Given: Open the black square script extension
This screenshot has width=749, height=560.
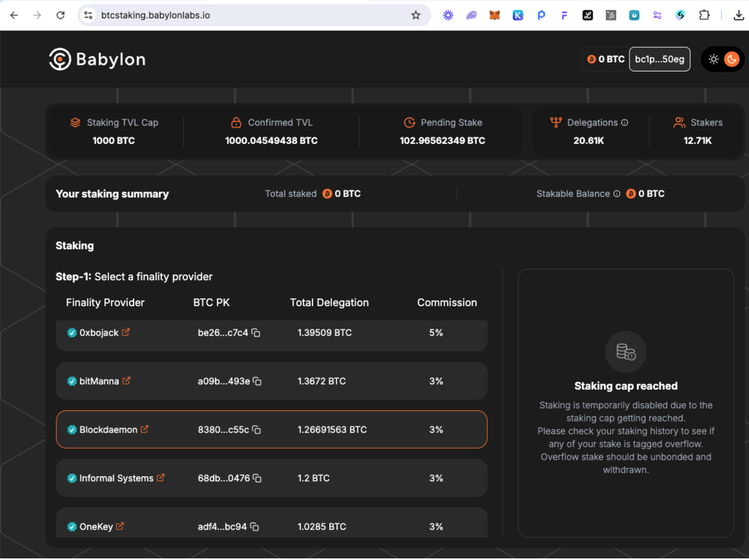Looking at the screenshot, I should click(587, 15).
